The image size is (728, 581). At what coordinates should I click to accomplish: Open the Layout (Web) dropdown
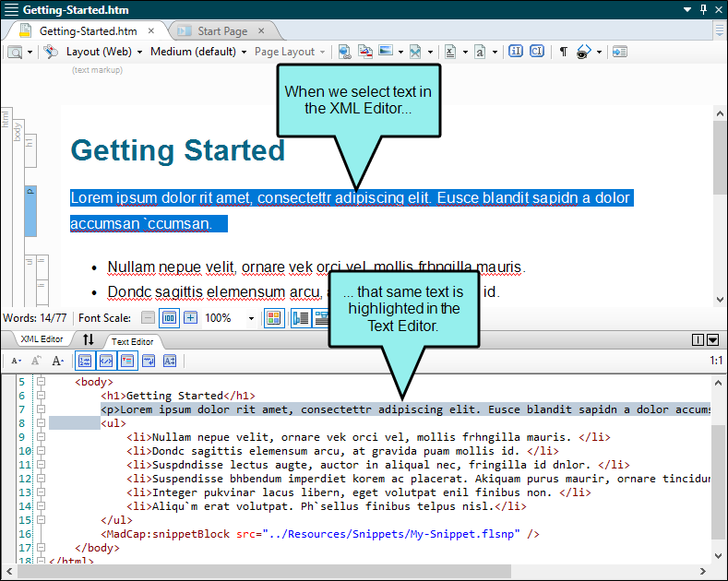103,52
